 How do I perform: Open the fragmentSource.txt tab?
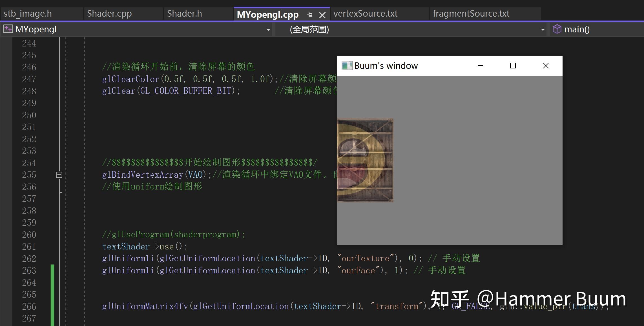(x=471, y=13)
